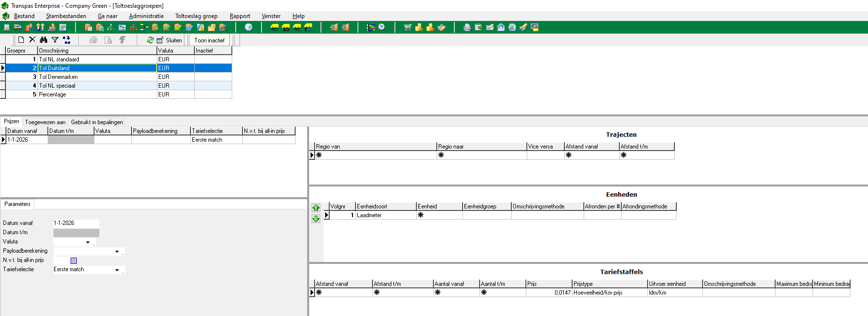This screenshot has height=316, width=868.
Task: Click the new record blank page icon
Action: point(21,40)
